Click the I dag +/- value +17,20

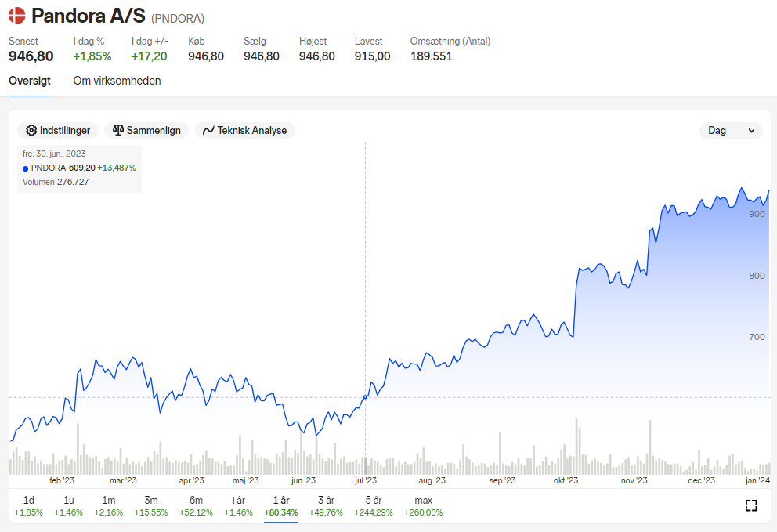pyautogui.click(x=149, y=56)
